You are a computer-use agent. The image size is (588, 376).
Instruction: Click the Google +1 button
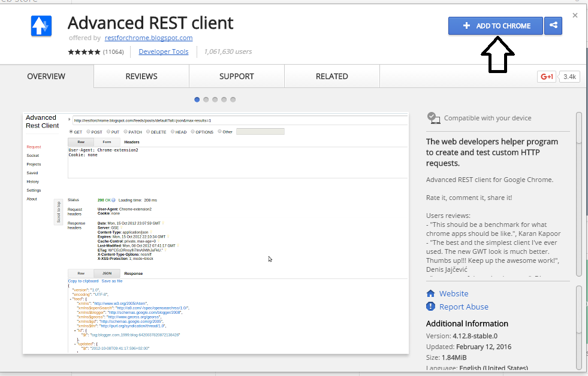[546, 77]
